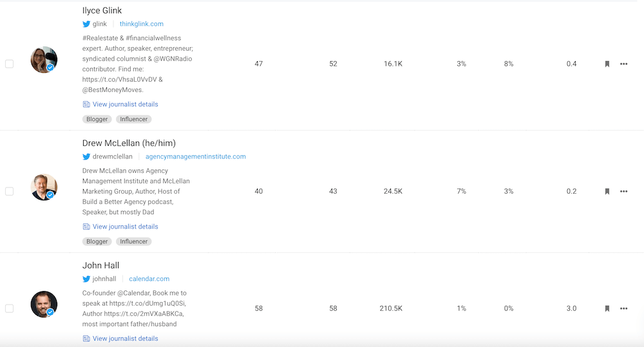This screenshot has width=644, height=347.
Task: Click John Hall's profile photo
Action: click(44, 305)
